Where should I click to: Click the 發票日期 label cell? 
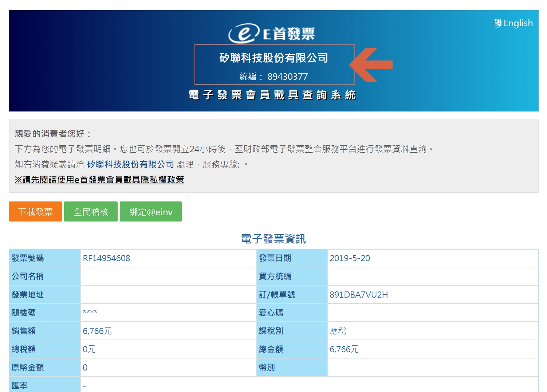click(292, 258)
